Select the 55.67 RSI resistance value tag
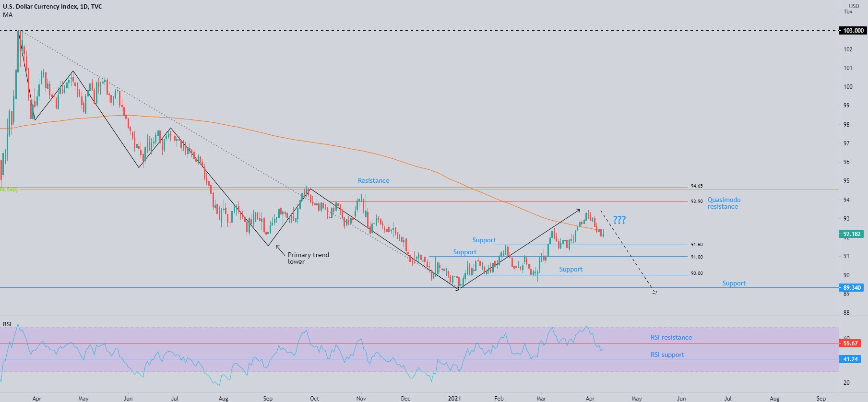This screenshot has width=868, height=402. pyautogui.click(x=850, y=343)
